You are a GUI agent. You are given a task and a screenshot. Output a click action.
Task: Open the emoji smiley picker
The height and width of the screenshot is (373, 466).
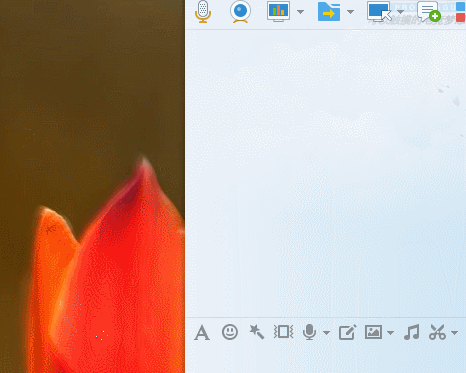point(230,332)
